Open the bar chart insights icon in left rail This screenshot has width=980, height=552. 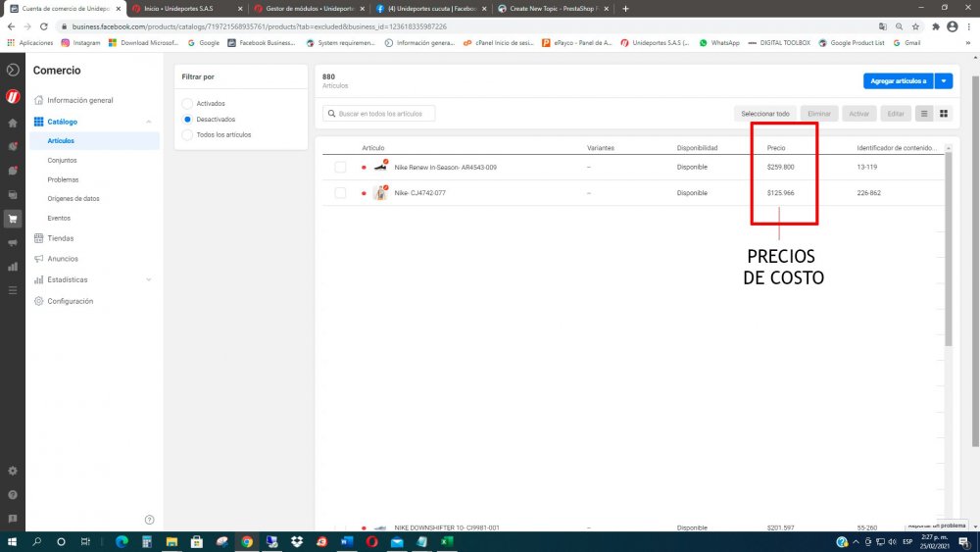tap(13, 267)
